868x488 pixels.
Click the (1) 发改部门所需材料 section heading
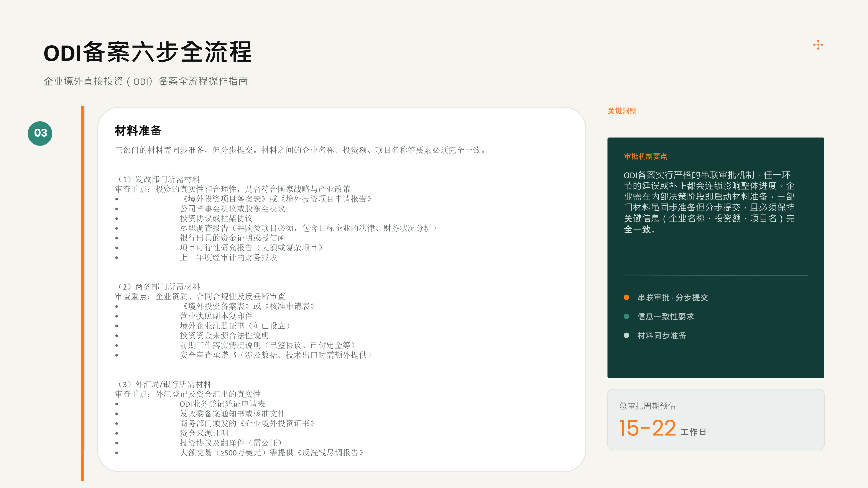coord(158,179)
